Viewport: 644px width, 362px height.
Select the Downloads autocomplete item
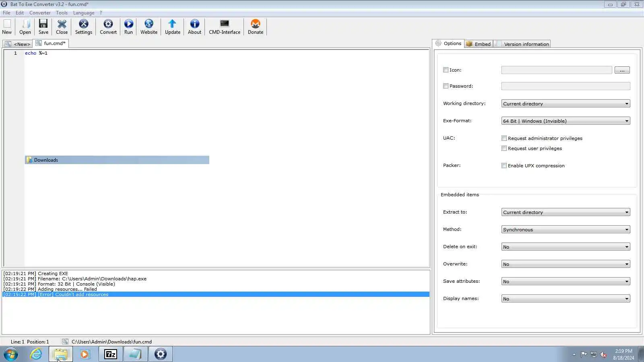point(117,160)
